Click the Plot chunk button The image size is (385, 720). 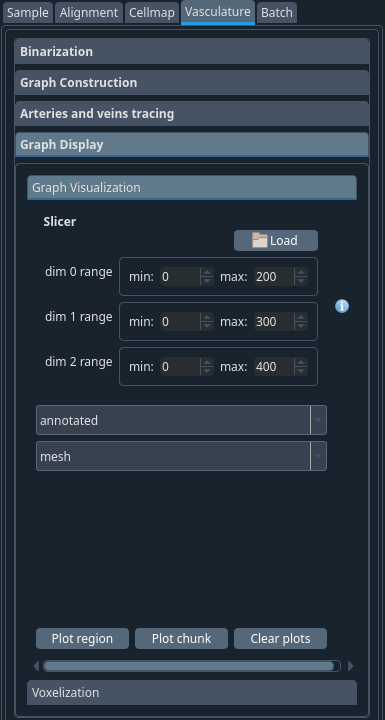click(x=181, y=639)
